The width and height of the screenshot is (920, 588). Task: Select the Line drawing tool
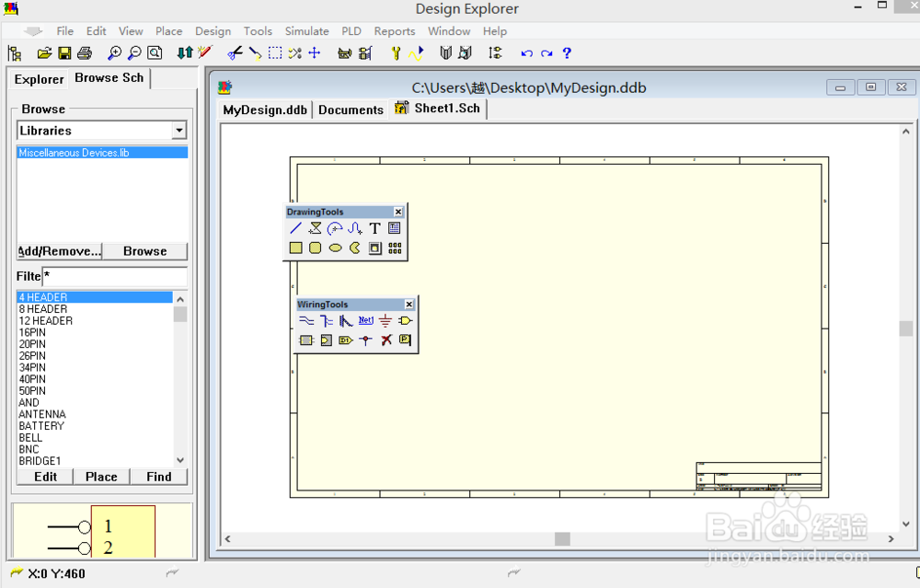click(x=295, y=228)
